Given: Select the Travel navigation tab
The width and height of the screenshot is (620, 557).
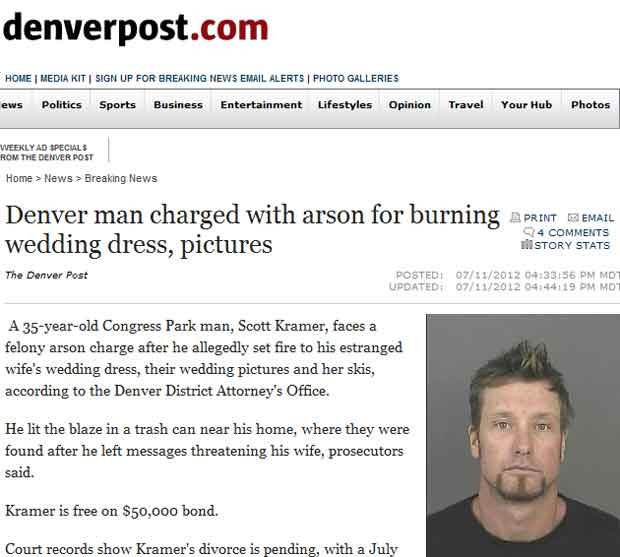Looking at the screenshot, I should pyautogui.click(x=466, y=105).
